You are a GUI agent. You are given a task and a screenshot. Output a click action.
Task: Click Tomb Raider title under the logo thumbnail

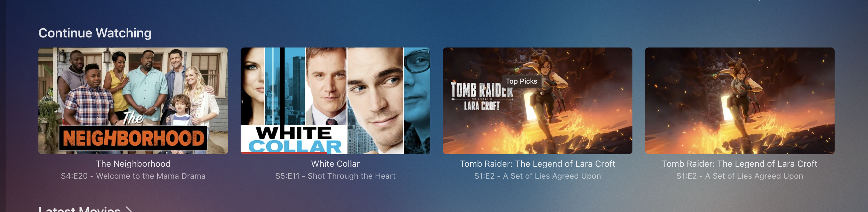[x=537, y=164]
